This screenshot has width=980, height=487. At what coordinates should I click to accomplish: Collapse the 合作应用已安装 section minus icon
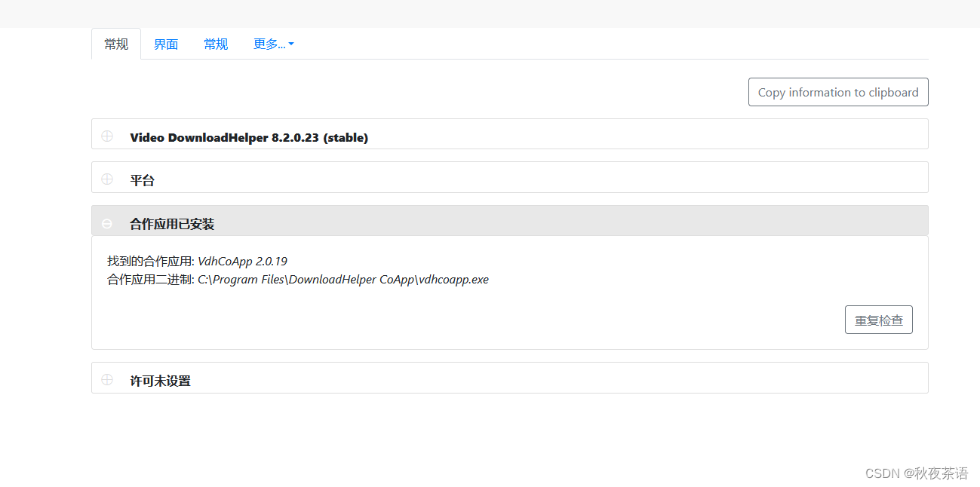[x=107, y=224]
